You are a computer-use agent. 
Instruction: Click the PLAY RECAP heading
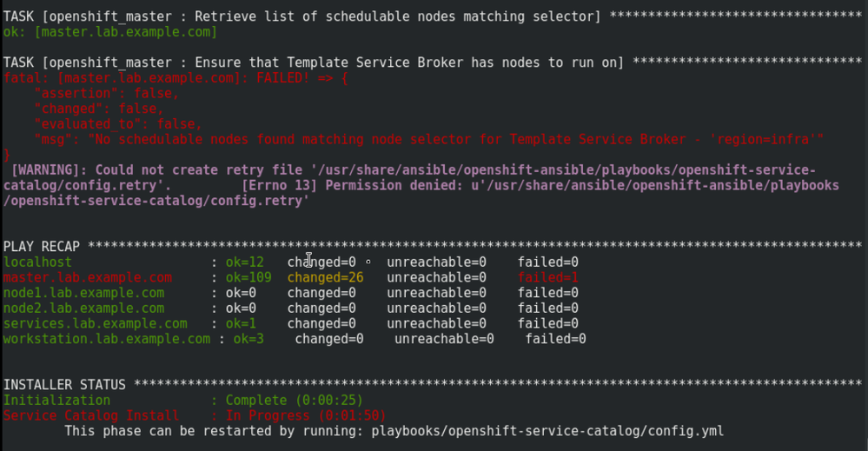tap(41, 248)
